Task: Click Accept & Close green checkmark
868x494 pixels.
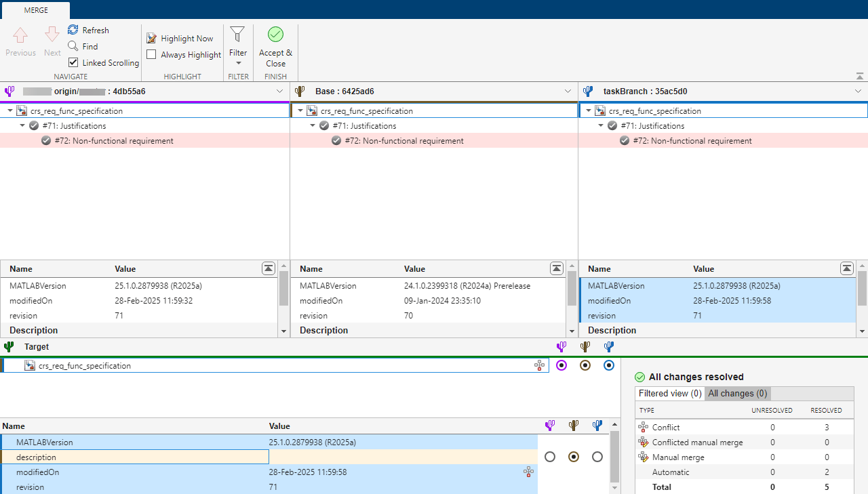Action: [x=275, y=35]
